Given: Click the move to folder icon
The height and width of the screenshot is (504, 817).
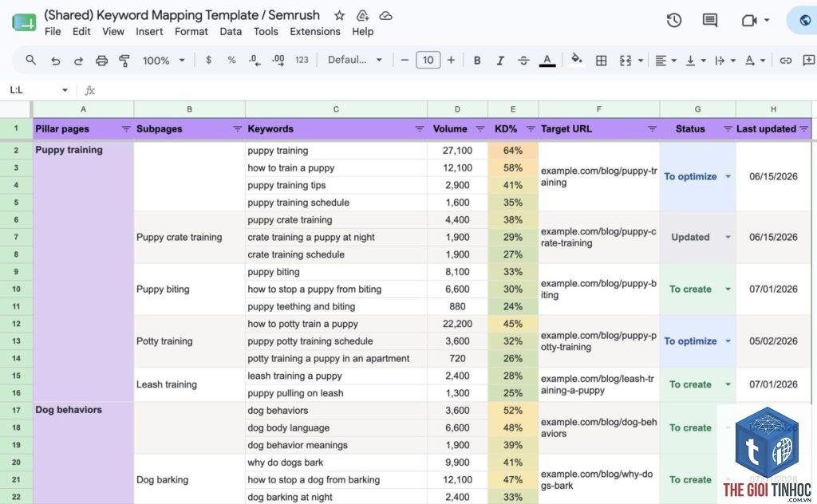Looking at the screenshot, I should point(363,16).
